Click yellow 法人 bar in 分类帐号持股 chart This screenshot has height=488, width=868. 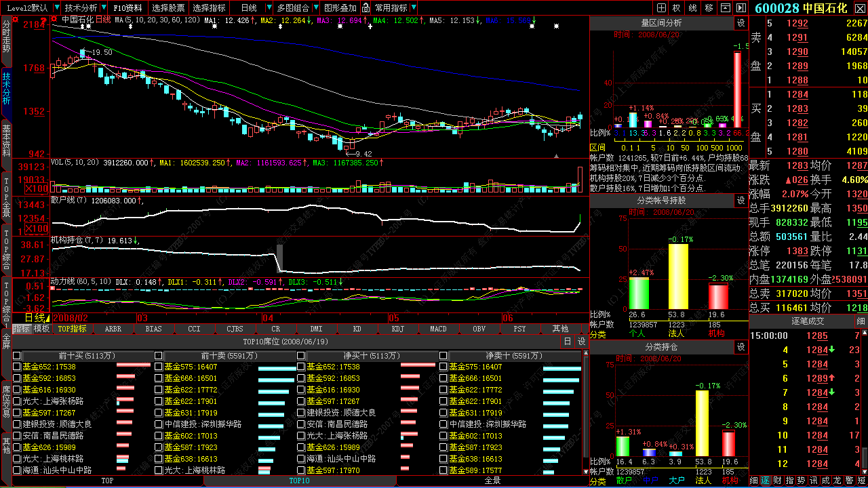(678, 276)
